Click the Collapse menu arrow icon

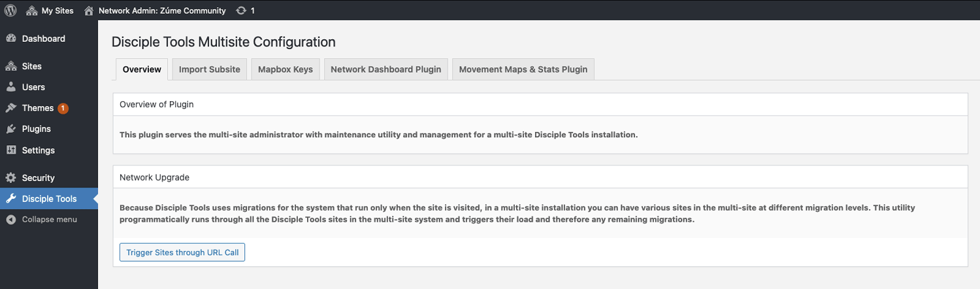10,220
